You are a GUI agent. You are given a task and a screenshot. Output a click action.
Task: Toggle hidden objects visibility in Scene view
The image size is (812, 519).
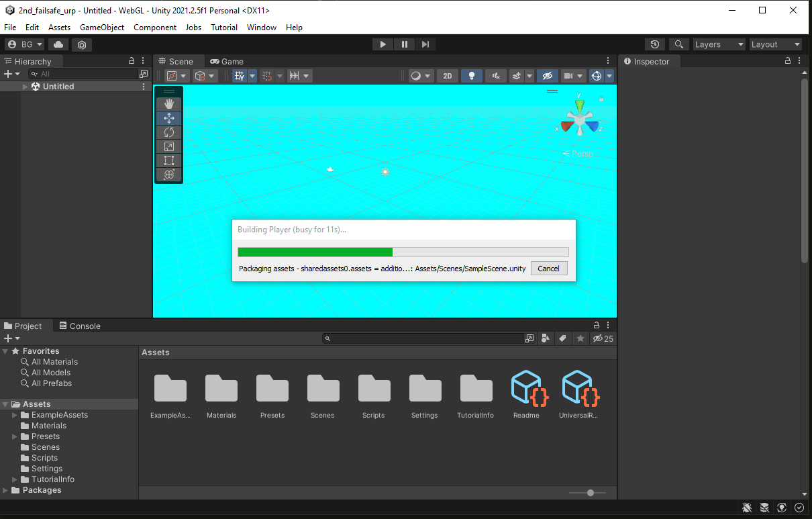point(547,75)
